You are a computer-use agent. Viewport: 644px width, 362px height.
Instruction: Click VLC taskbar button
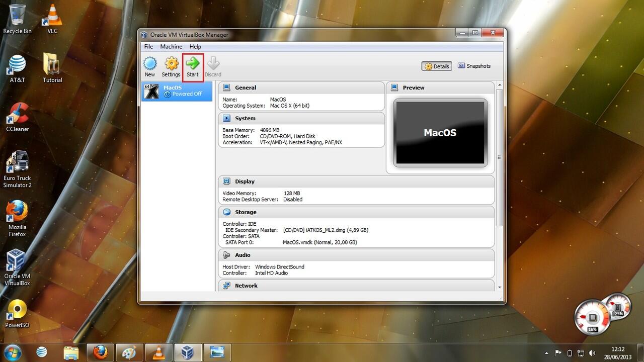(x=158, y=352)
